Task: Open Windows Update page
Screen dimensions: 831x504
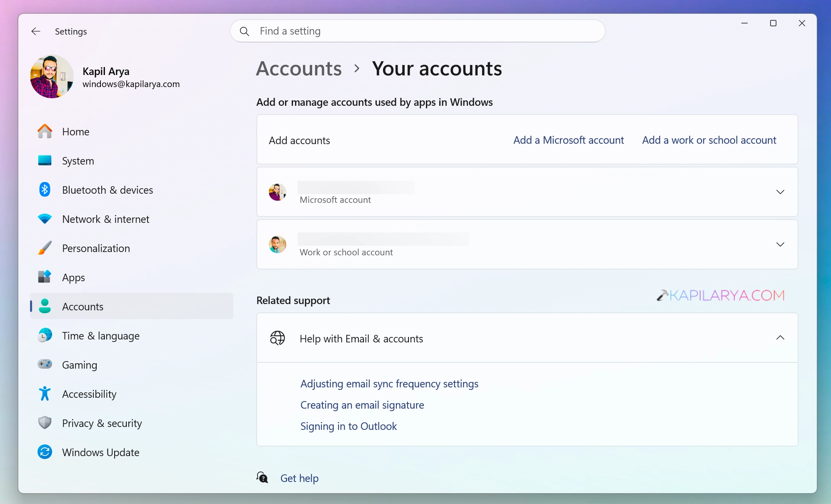Action: (132, 452)
